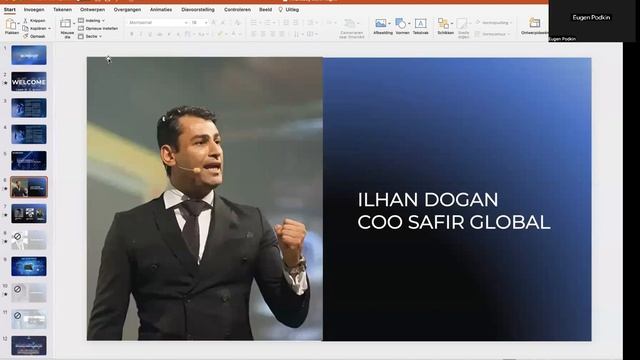640x360 pixels.
Task: Open the Ontwerpen tab
Action: [x=93, y=9]
